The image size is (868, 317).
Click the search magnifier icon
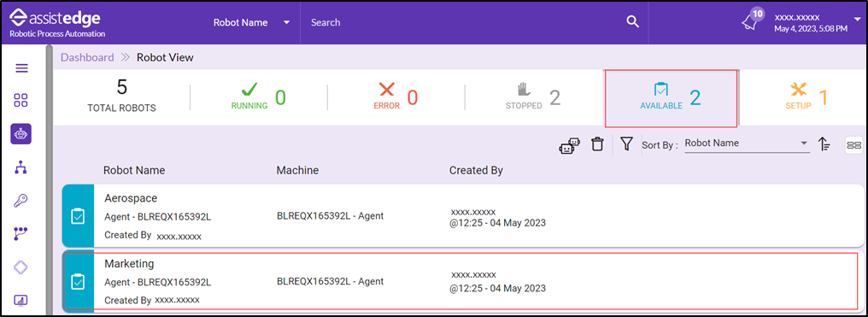click(x=632, y=22)
